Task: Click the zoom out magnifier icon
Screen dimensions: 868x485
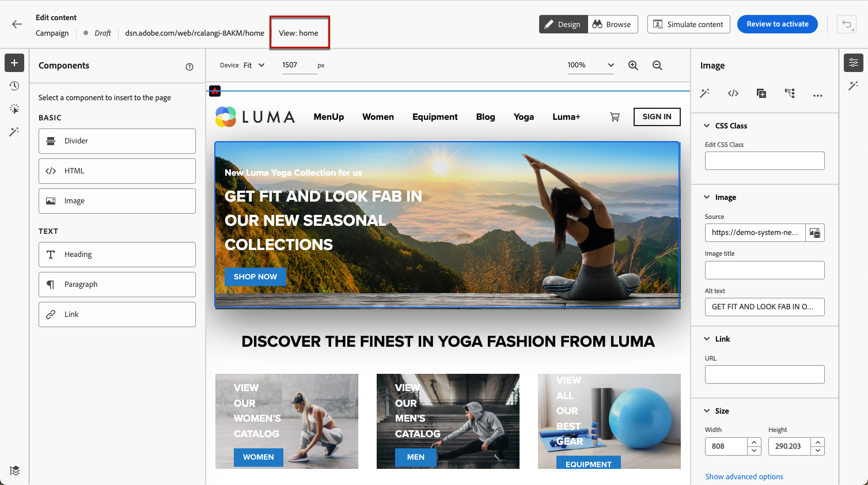Action: click(x=657, y=66)
